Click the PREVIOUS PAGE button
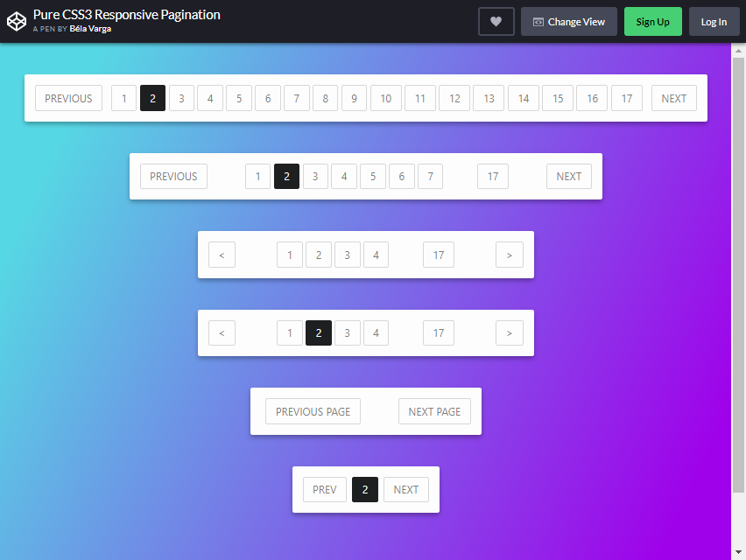This screenshot has width=746, height=560. (313, 411)
